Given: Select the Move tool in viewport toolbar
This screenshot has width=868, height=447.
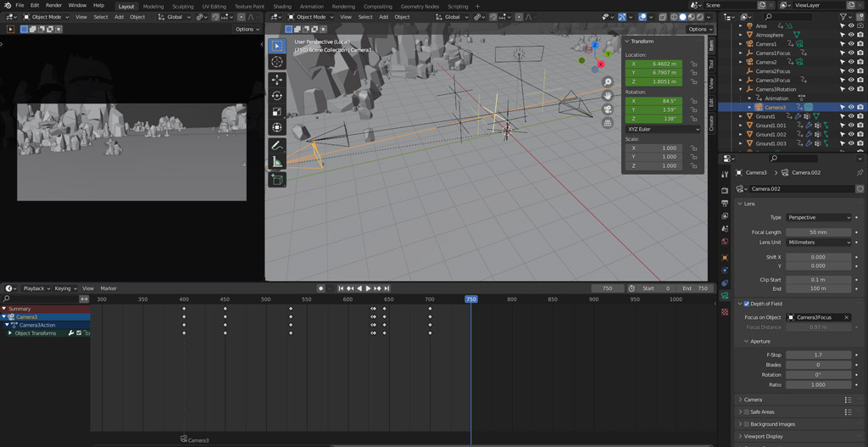Looking at the screenshot, I should click(277, 79).
